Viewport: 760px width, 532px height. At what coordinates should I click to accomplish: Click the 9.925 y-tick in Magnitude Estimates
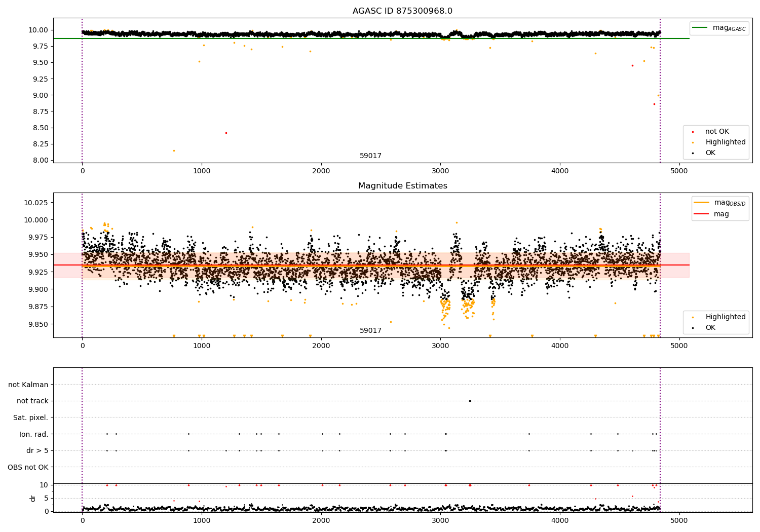pos(38,272)
